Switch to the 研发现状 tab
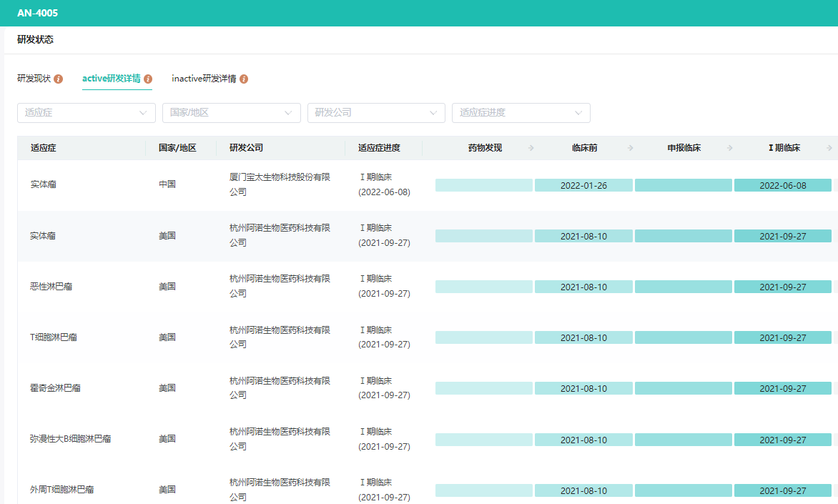The height and width of the screenshot is (504, 838). [34, 79]
